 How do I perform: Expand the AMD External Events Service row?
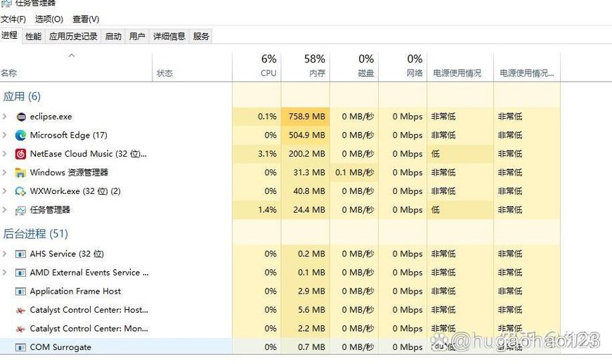pos(5,273)
